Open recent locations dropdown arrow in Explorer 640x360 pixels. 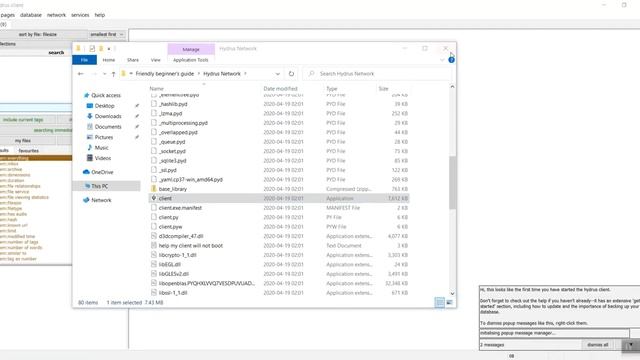[x=104, y=74]
